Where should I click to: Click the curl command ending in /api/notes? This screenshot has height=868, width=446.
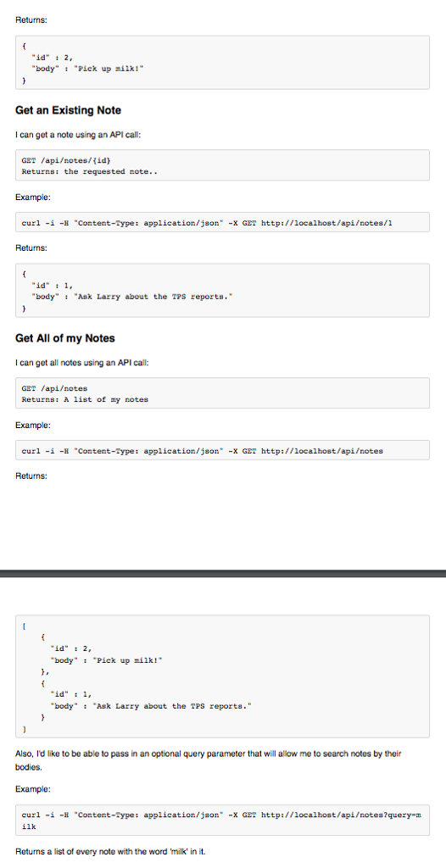click(x=222, y=450)
